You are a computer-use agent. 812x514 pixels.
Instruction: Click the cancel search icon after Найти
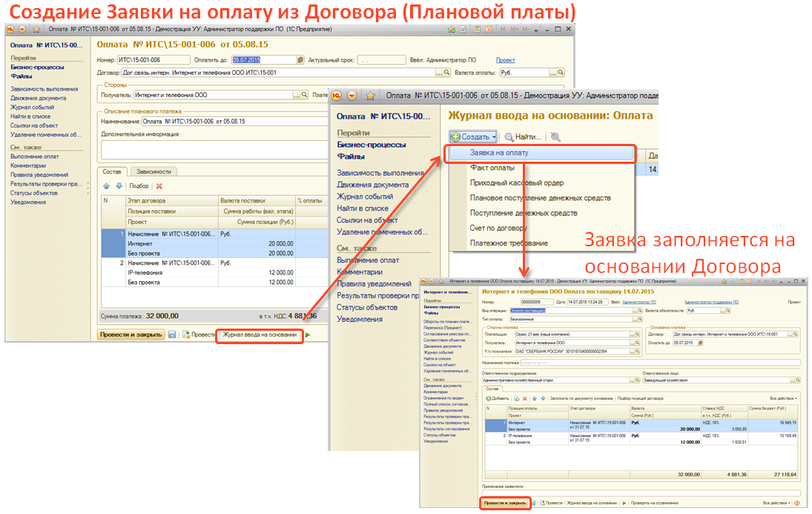pos(555,137)
